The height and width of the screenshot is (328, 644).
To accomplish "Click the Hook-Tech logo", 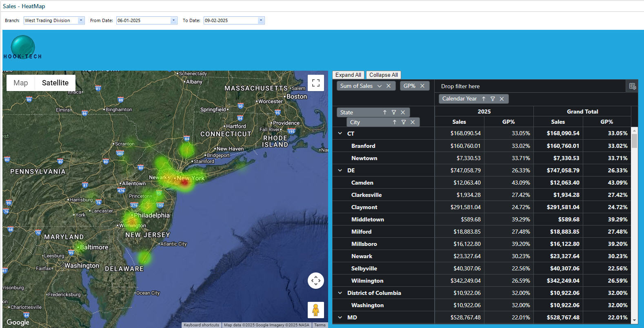I will click(x=23, y=47).
